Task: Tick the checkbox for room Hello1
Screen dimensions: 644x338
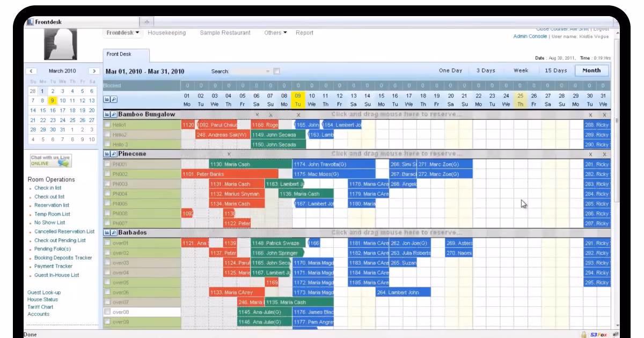Action: [107, 125]
